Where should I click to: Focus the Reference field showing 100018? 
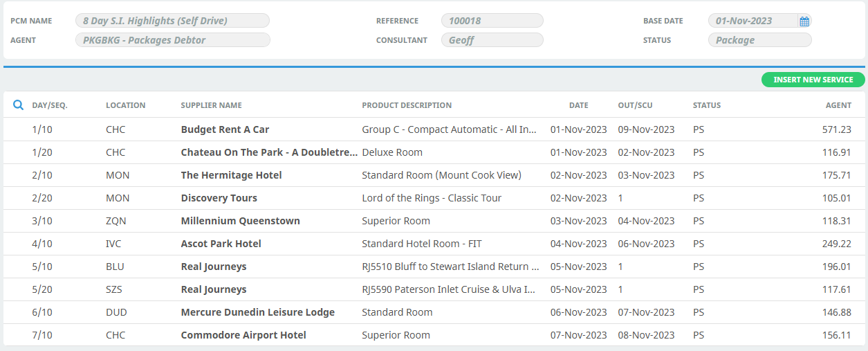(x=492, y=21)
